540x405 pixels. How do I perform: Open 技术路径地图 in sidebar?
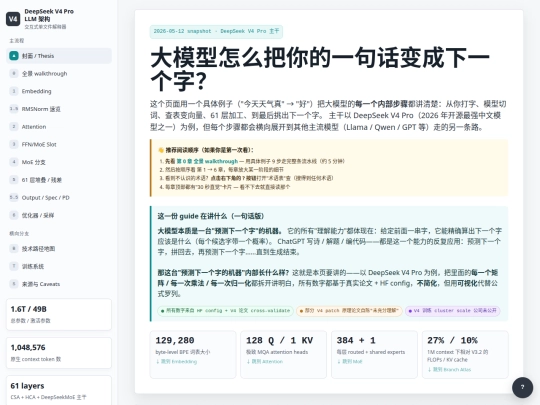(59, 249)
